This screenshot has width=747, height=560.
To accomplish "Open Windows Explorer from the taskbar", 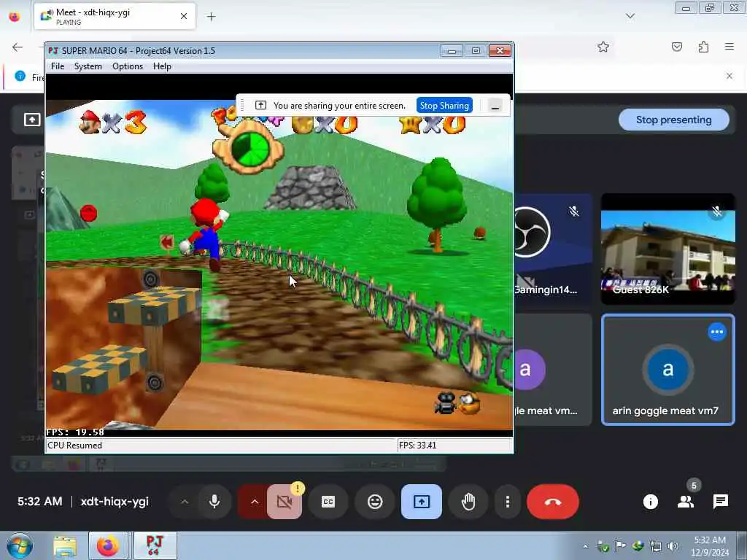I will (65, 546).
